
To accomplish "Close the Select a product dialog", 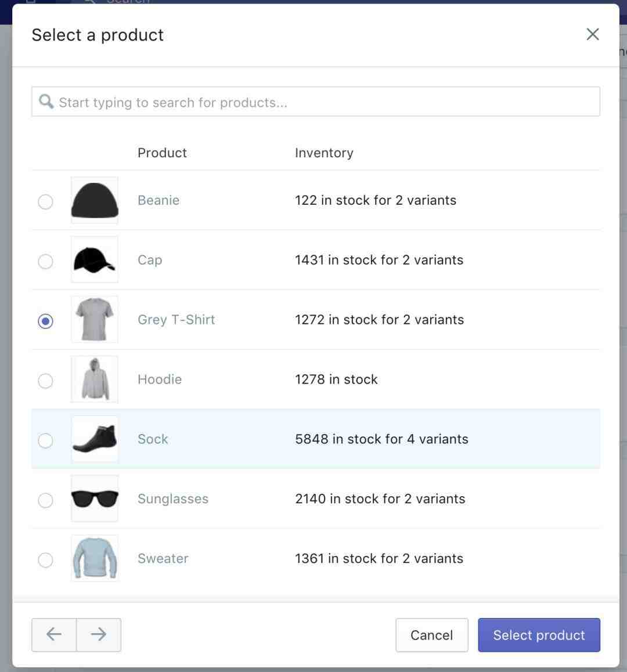I will coord(592,34).
